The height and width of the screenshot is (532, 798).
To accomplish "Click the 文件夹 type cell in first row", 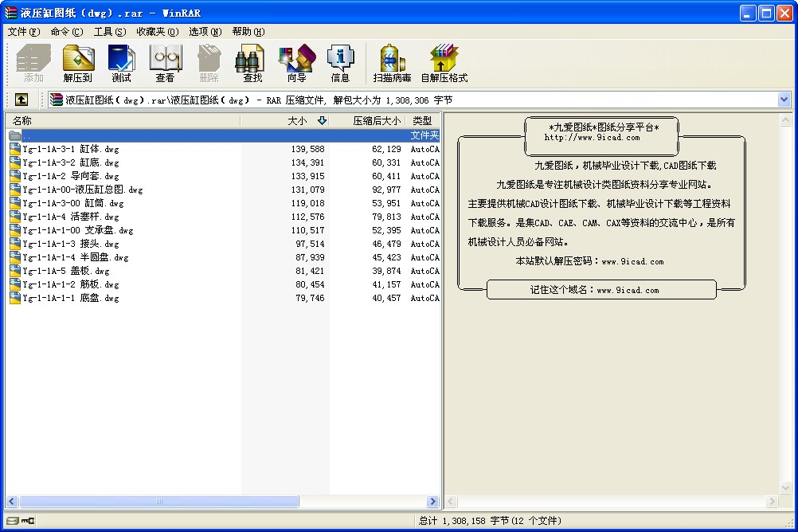I will [x=424, y=135].
